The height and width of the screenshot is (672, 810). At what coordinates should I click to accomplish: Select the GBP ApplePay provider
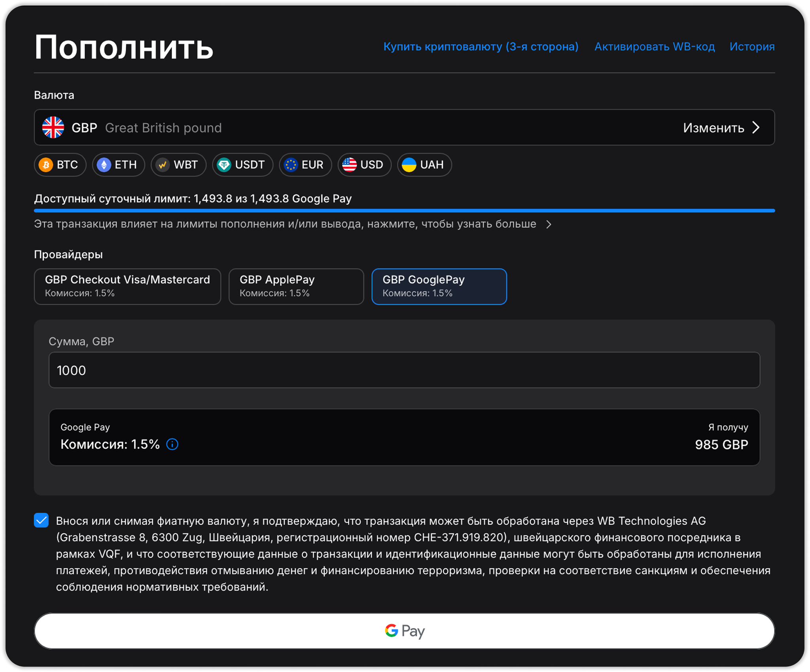296,287
